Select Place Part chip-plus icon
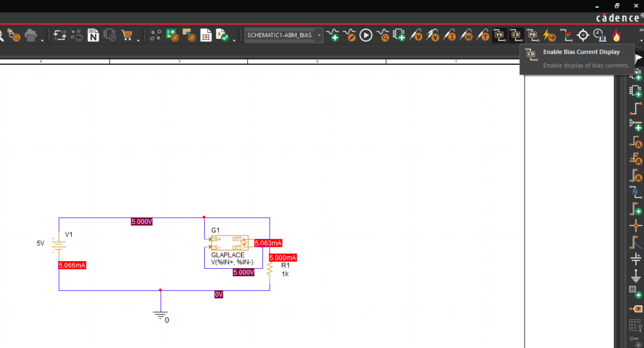The width and height of the screenshot is (644, 348). coord(635,91)
